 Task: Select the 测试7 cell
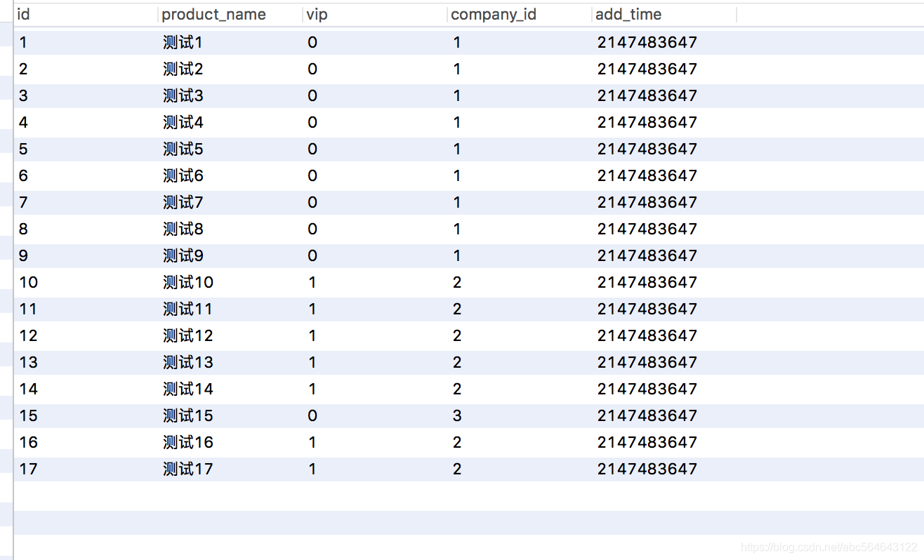(x=183, y=203)
